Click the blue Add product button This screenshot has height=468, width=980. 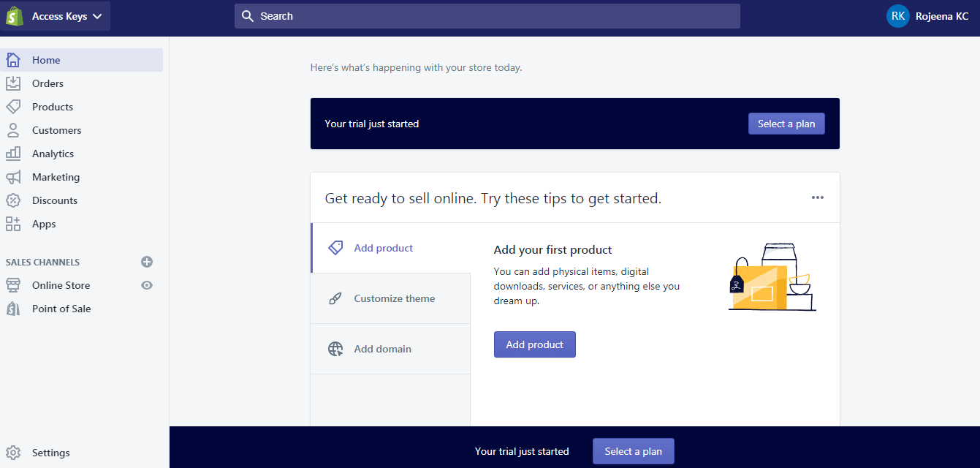(x=535, y=344)
